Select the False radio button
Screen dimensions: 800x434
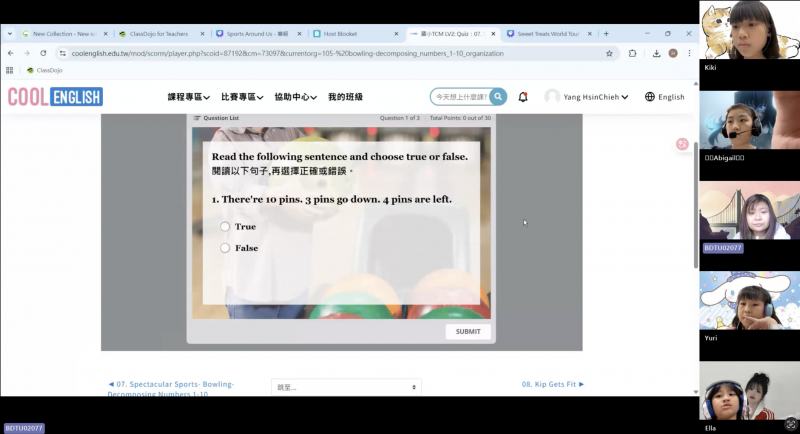click(225, 248)
